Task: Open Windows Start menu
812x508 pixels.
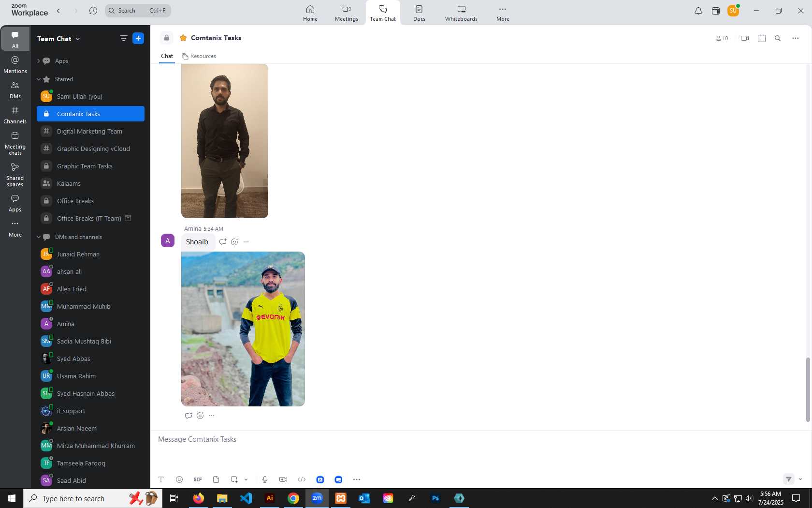Action: tap(12, 498)
